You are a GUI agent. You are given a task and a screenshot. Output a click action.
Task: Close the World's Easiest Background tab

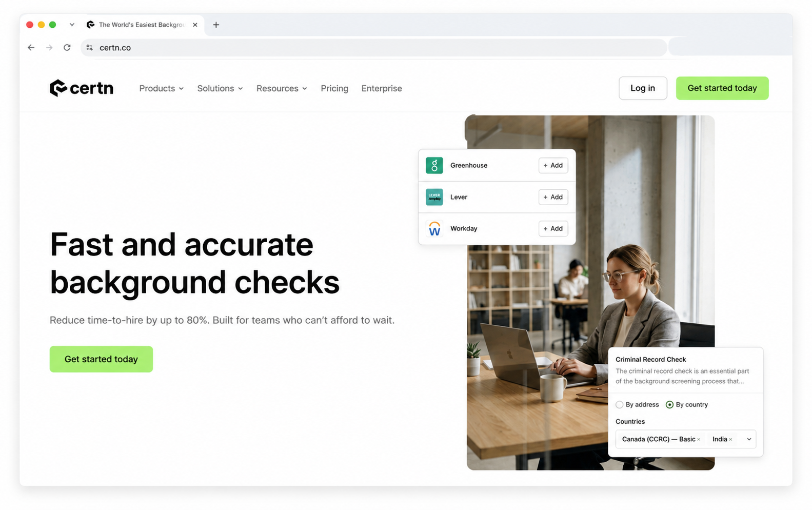[x=195, y=25]
